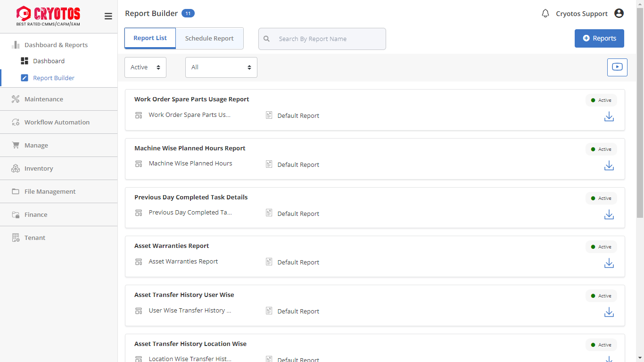Go to Dashboard in the sidebar

tap(49, 61)
